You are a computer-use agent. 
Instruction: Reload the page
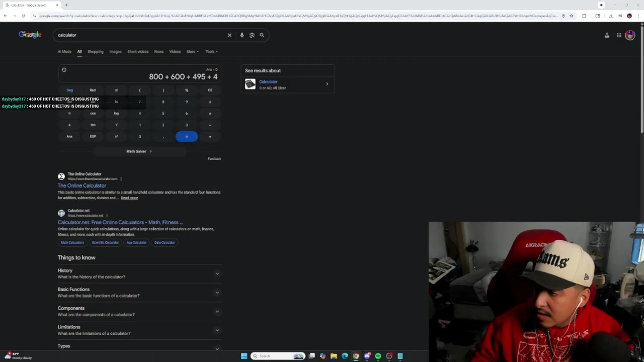click(x=23, y=16)
